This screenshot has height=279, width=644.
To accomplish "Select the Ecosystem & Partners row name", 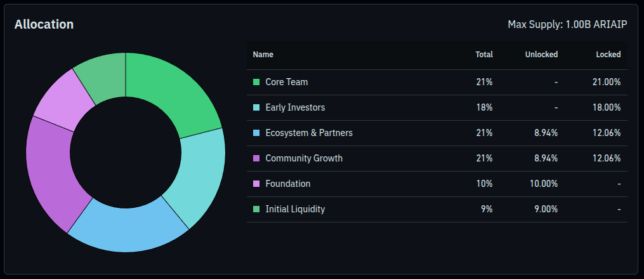I will click(x=309, y=133).
